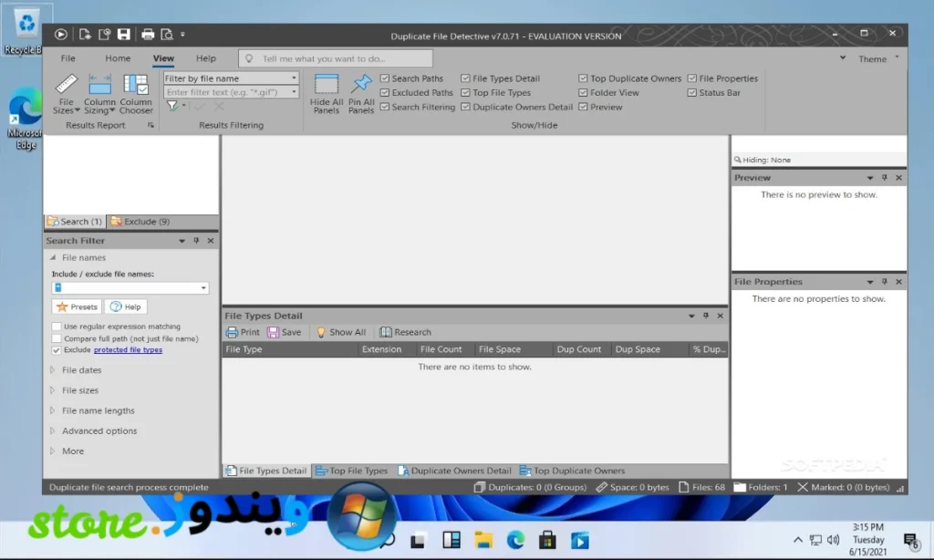Open the Filter by file name dropdown
The image size is (934, 560).
point(294,78)
